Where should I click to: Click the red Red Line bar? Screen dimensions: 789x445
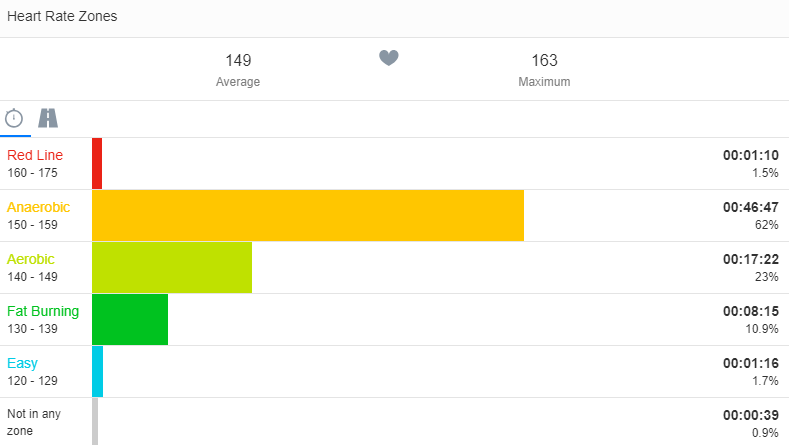pyautogui.click(x=97, y=164)
